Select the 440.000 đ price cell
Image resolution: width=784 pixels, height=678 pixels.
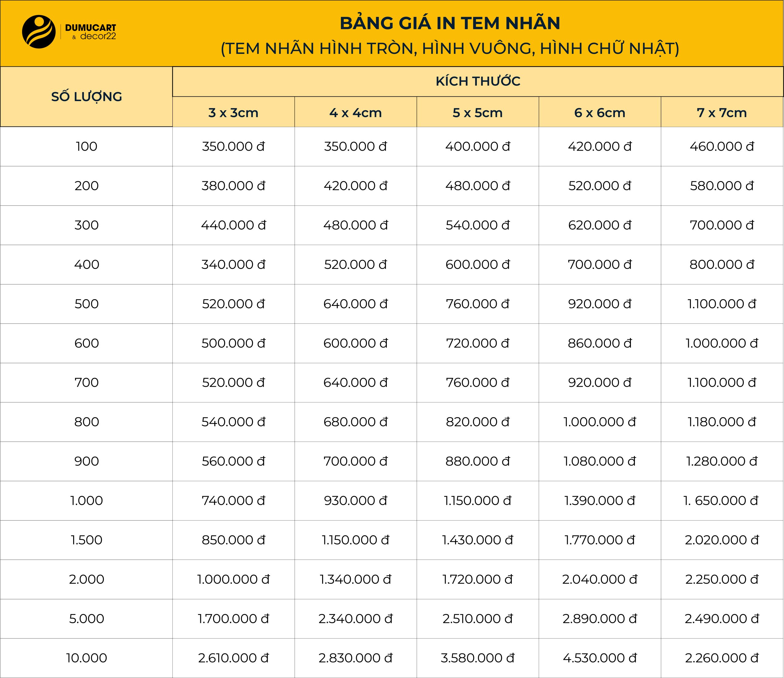click(233, 225)
